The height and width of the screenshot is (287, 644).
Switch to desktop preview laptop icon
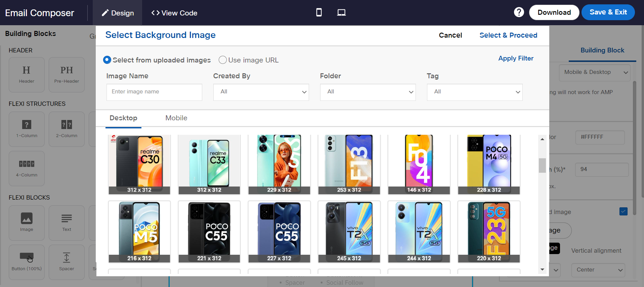[x=341, y=12]
